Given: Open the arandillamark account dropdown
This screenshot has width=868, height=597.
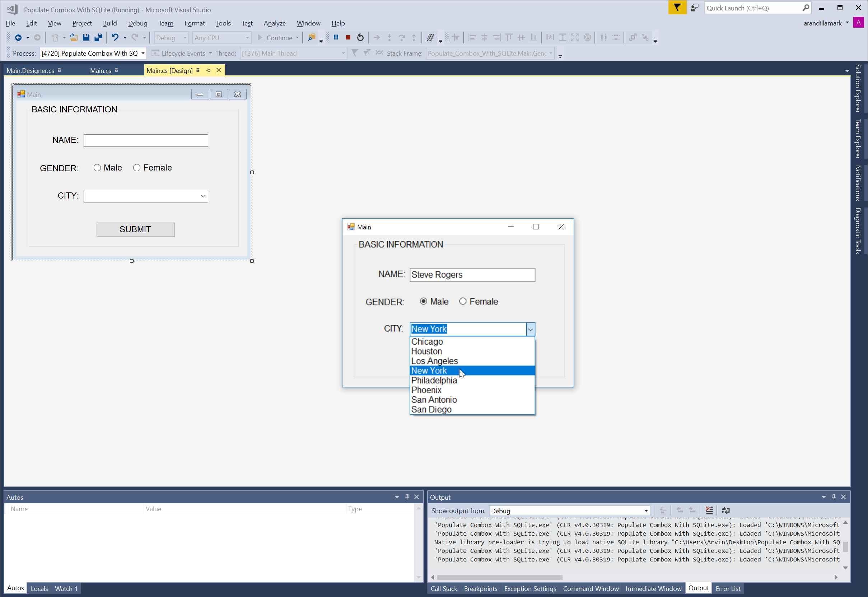Looking at the screenshot, I should coord(847,23).
